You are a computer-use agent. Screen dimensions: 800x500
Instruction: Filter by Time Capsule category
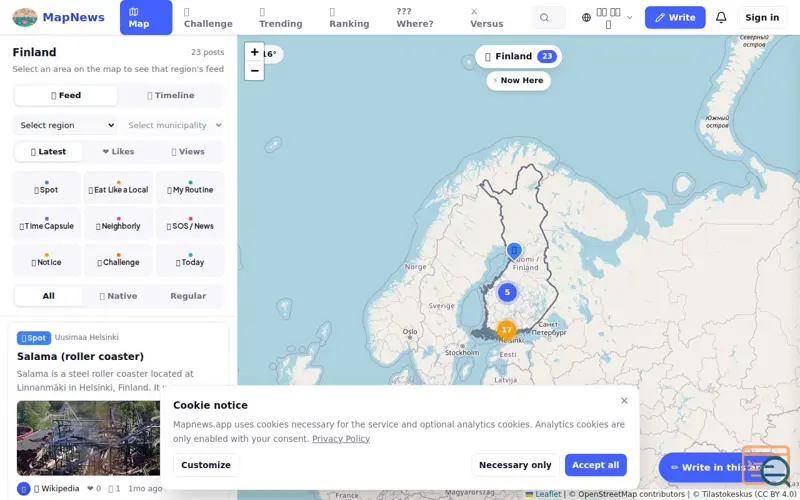(46, 224)
